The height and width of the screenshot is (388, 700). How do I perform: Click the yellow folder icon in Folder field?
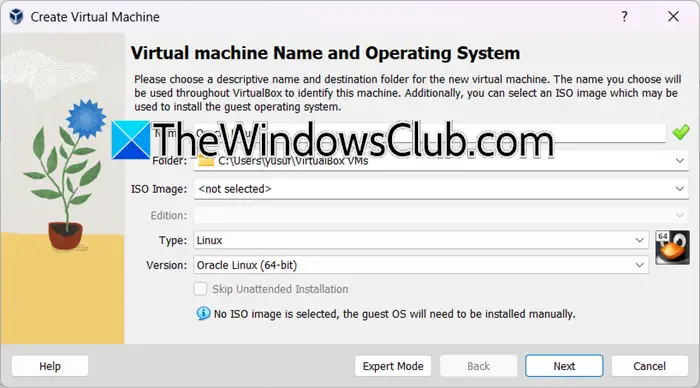coord(206,161)
